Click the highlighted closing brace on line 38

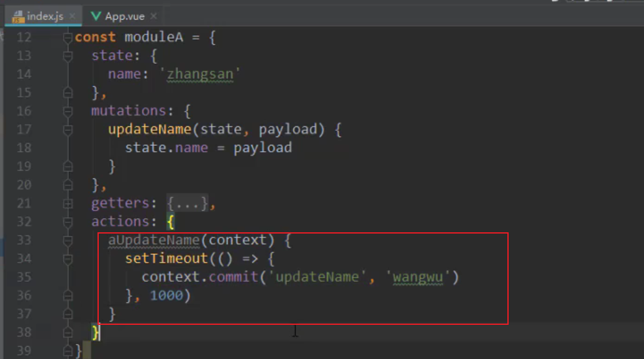(x=95, y=332)
